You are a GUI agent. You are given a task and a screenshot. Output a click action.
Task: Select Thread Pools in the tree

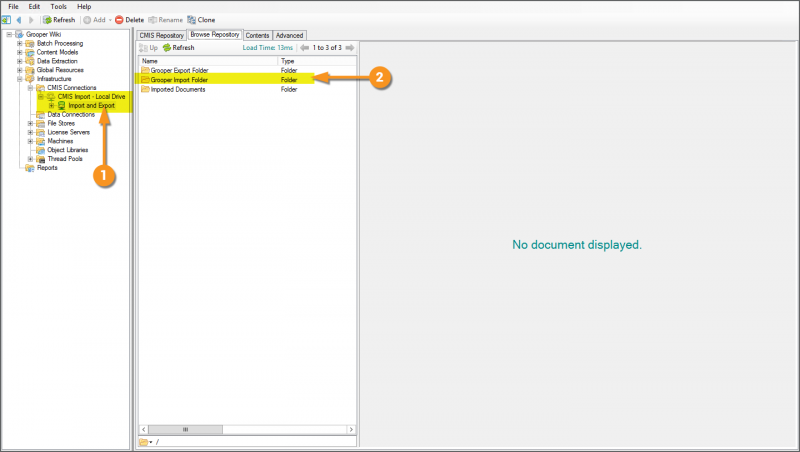[65, 159]
